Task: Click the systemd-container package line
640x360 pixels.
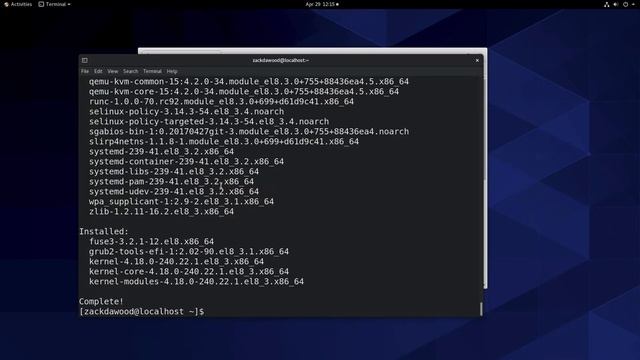Action: pos(186,161)
